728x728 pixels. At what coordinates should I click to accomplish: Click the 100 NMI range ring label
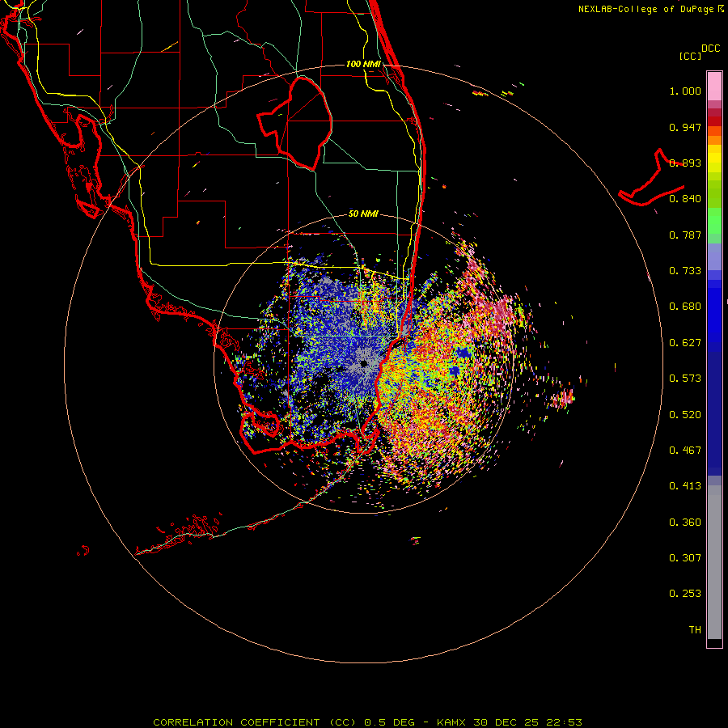click(x=363, y=64)
